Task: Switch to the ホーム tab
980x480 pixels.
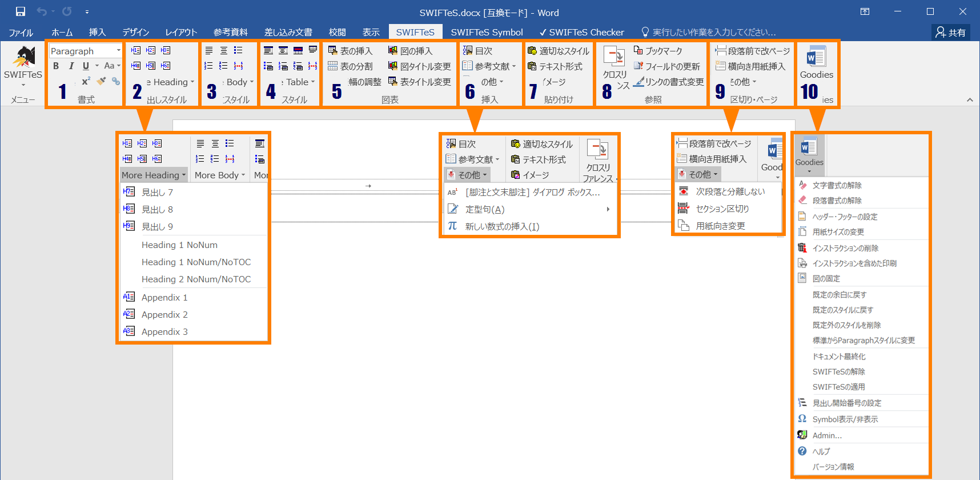Action: coord(62,32)
